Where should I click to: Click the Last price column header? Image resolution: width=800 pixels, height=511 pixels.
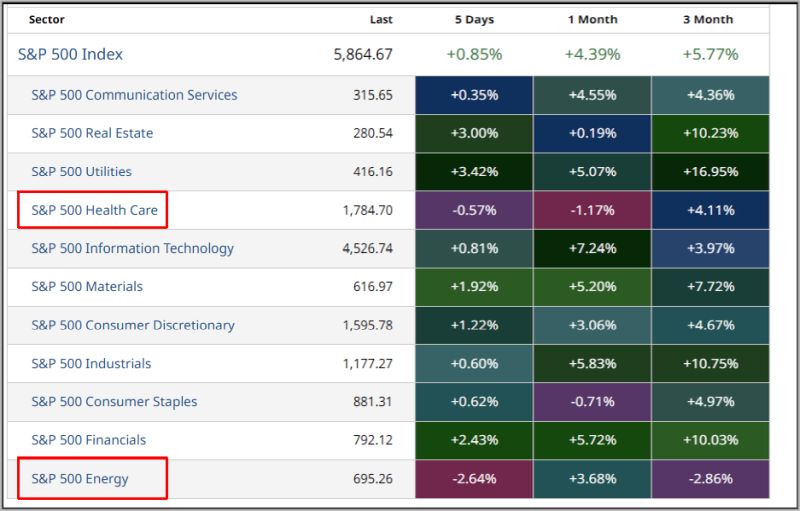[x=380, y=19]
